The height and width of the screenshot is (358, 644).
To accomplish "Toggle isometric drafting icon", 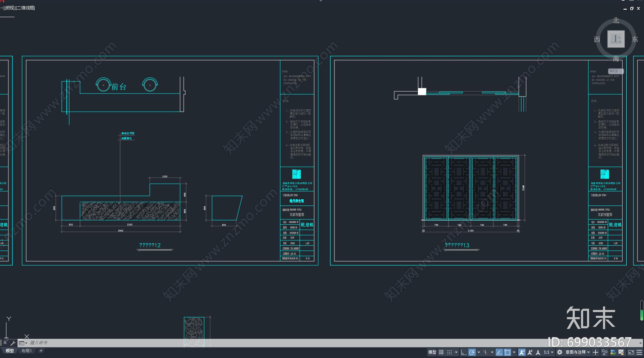I will pos(485,352).
